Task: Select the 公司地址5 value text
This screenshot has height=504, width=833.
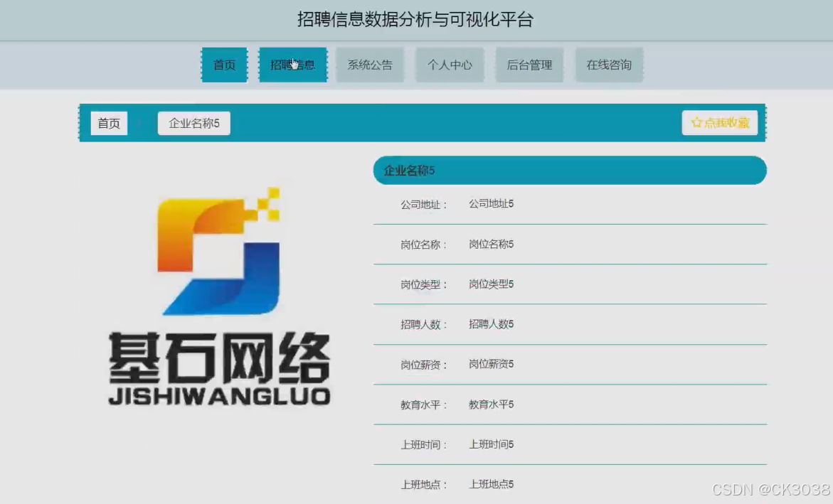Action: 491,204
